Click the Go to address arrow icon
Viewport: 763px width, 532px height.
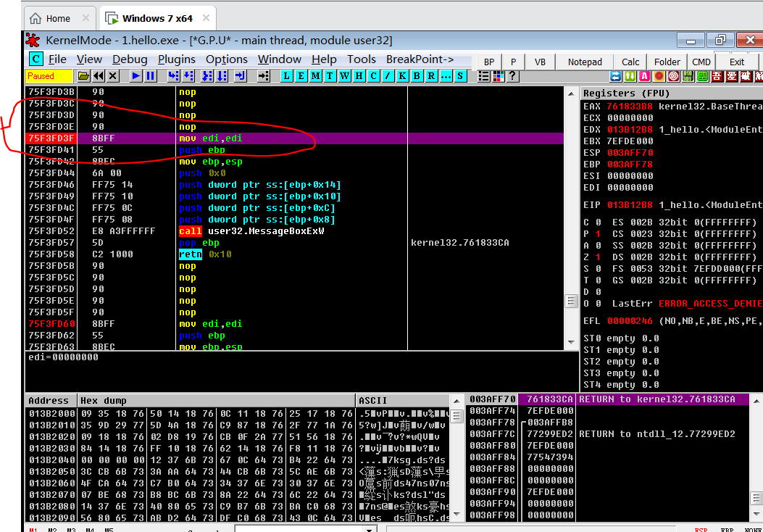[263, 76]
